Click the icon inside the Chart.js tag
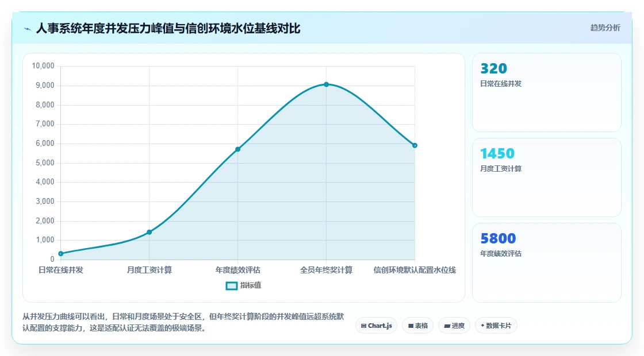This screenshot has width=644, height=356. point(363,326)
